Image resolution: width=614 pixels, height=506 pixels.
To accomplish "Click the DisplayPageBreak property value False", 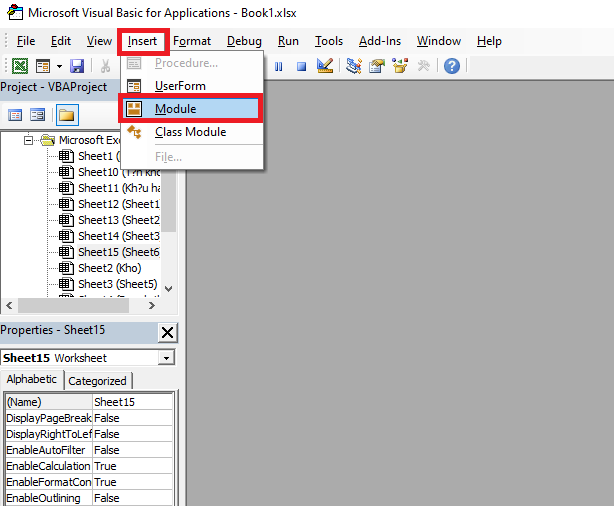I will [x=132, y=418].
